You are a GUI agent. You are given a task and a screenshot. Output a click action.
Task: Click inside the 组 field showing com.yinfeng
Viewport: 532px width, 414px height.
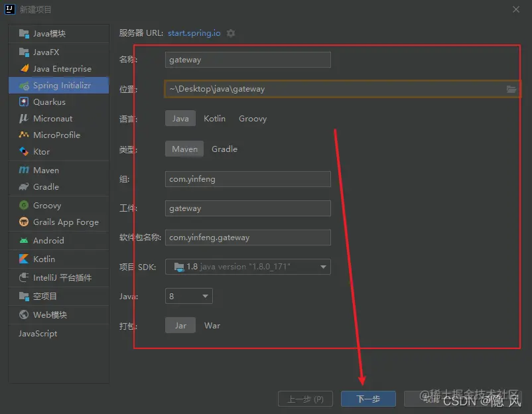point(247,178)
